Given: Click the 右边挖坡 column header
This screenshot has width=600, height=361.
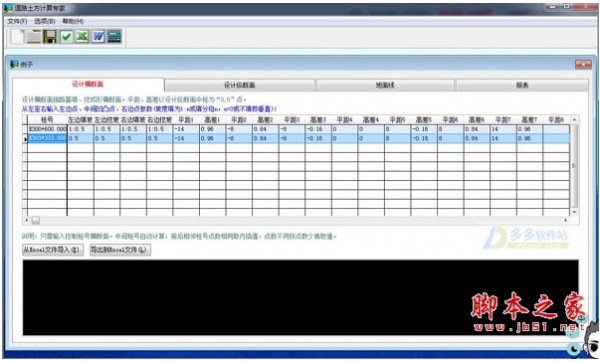Looking at the screenshot, I should [x=160, y=120].
